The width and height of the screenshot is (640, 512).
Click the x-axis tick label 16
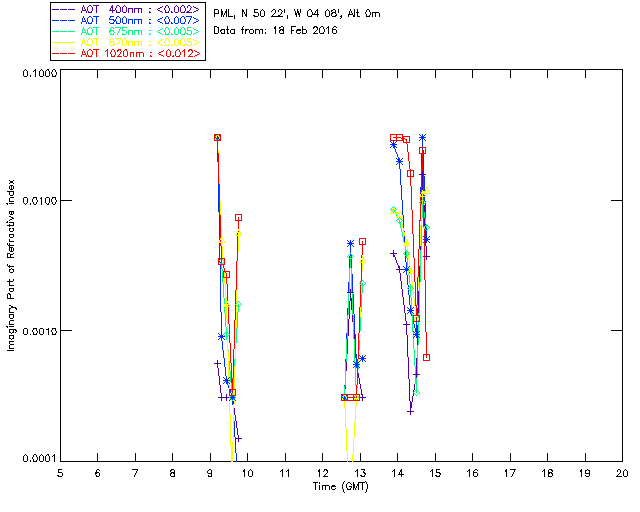(472, 473)
